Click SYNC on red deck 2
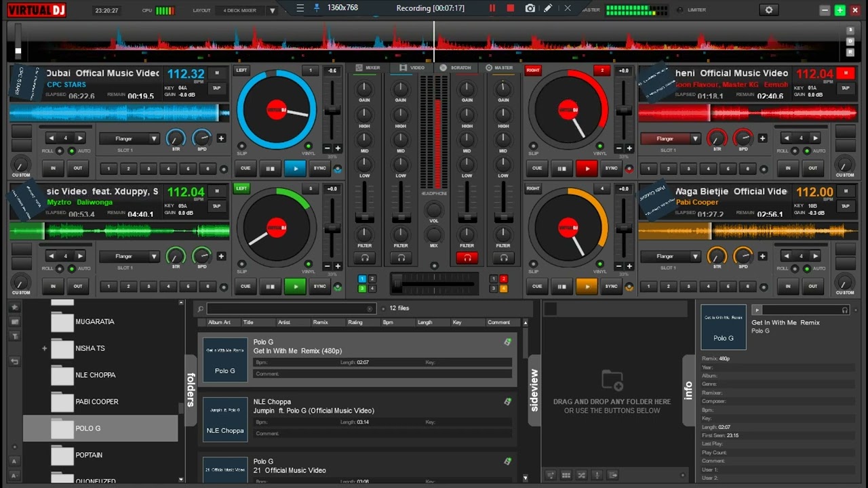Screen dimensions: 868x488 (x=612, y=168)
